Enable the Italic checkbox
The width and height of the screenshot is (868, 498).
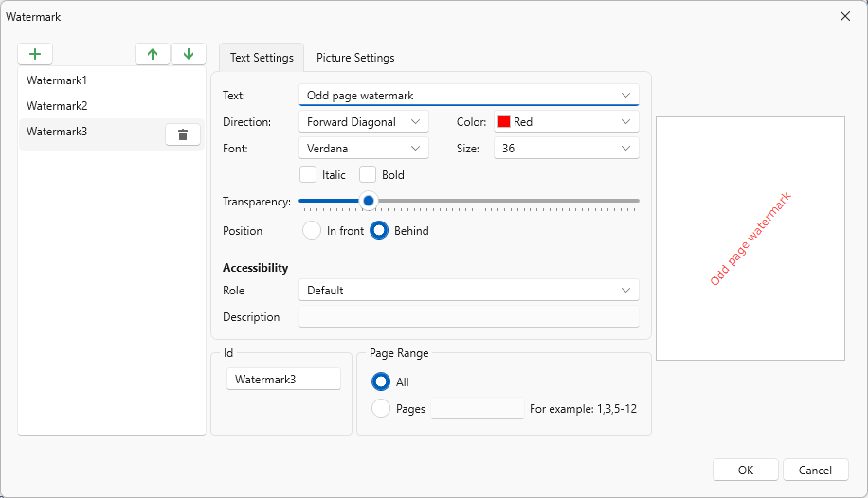click(x=308, y=174)
